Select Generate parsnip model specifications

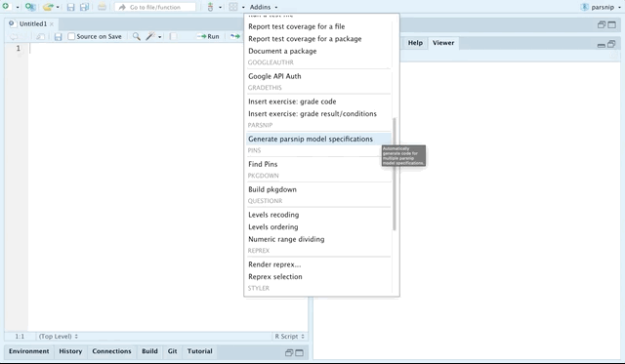[x=311, y=139]
